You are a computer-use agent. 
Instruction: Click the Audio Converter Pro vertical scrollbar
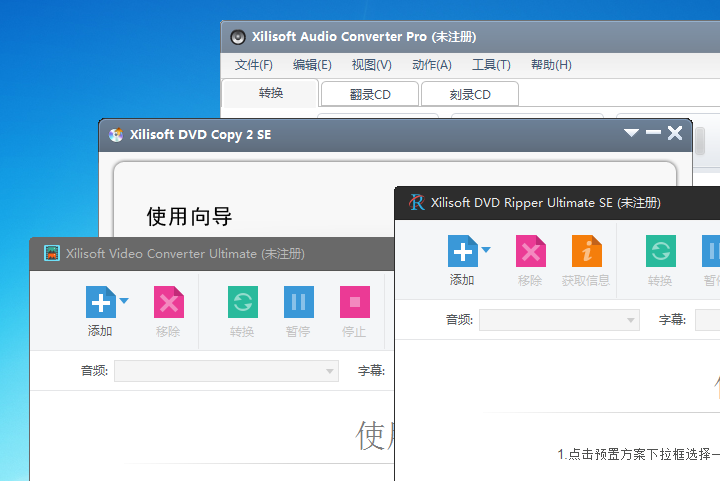tap(700, 141)
